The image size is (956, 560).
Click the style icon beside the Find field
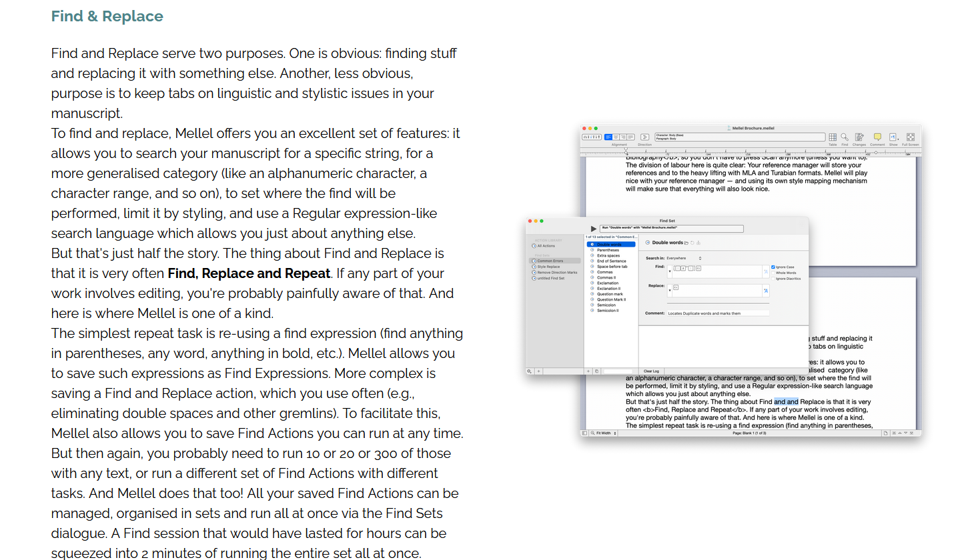pyautogui.click(x=766, y=272)
